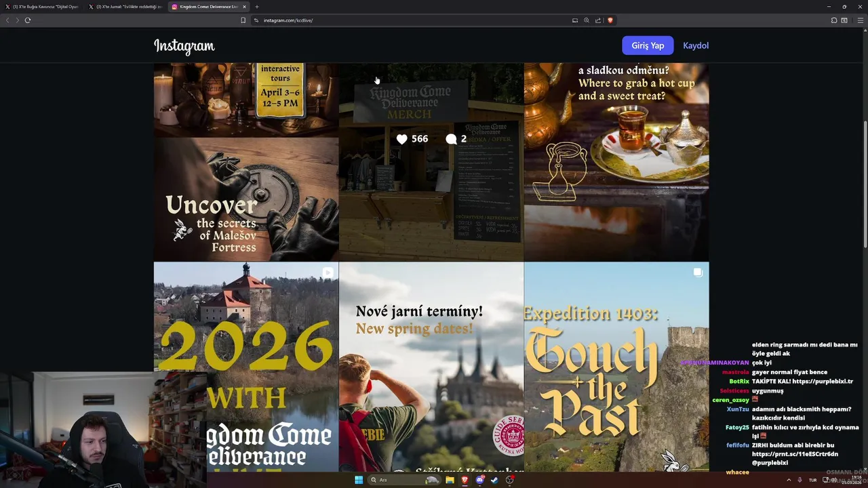Screen dimensions: 868x488
Task: Open the hot cup and sweet treat post
Action: click(616, 162)
